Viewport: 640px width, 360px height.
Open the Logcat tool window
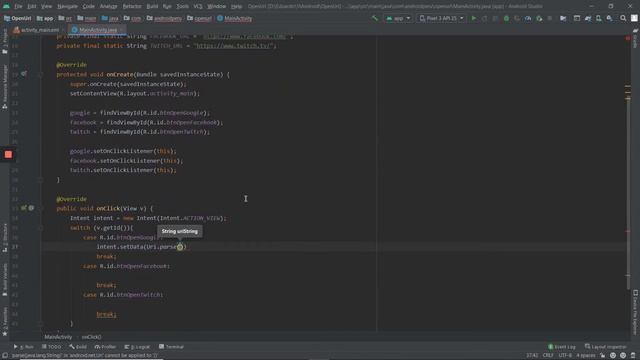[x=137, y=347]
